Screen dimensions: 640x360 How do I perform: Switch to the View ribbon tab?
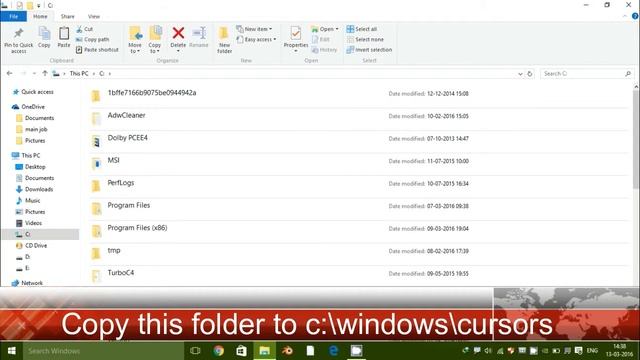coord(94,16)
